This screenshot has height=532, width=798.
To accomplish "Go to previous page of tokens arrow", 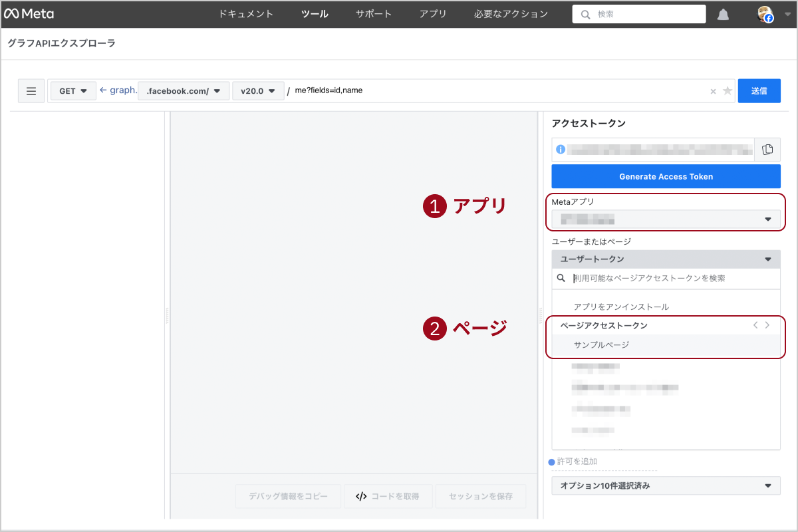I will pyautogui.click(x=755, y=325).
